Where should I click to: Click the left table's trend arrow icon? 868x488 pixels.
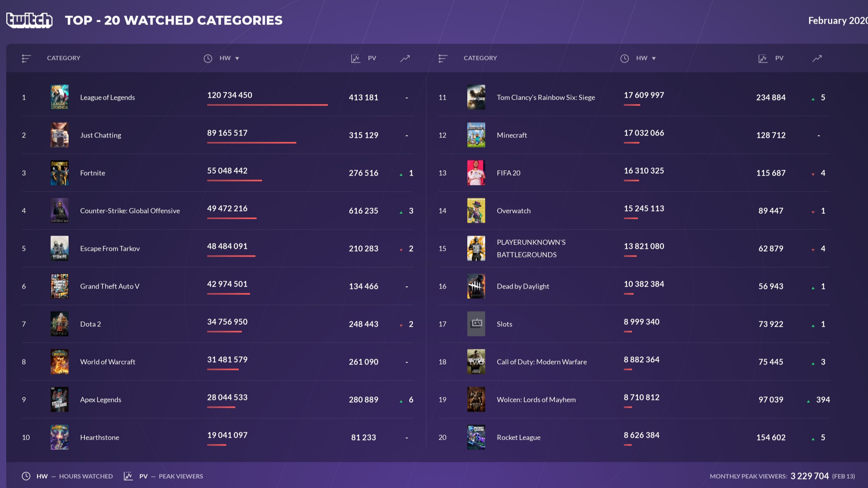pos(405,58)
